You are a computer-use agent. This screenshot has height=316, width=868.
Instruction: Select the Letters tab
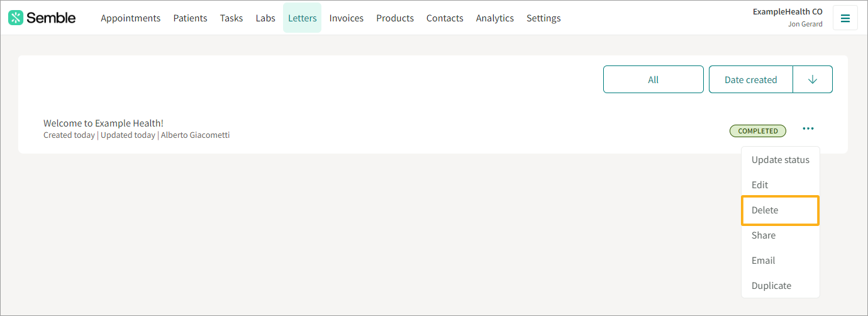(x=302, y=18)
